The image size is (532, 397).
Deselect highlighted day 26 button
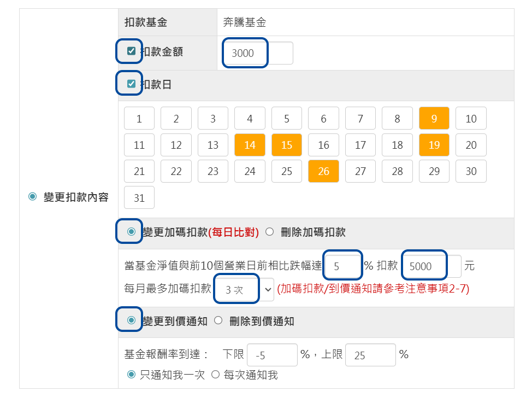point(323,171)
